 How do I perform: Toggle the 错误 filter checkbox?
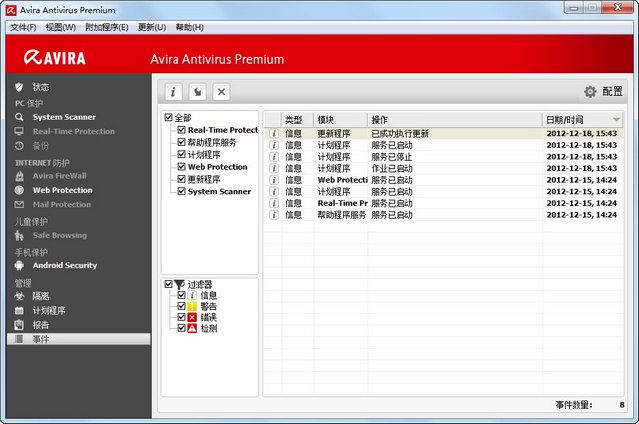182,317
